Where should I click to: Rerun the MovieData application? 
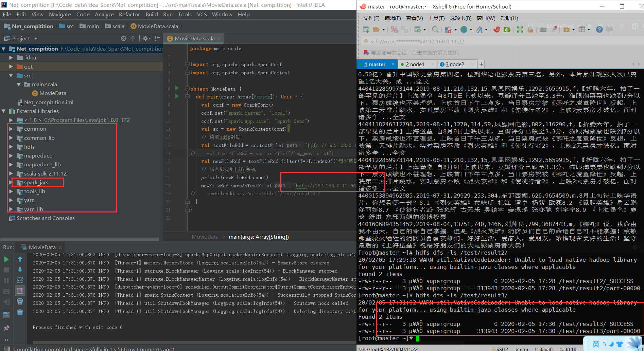pos(6,260)
